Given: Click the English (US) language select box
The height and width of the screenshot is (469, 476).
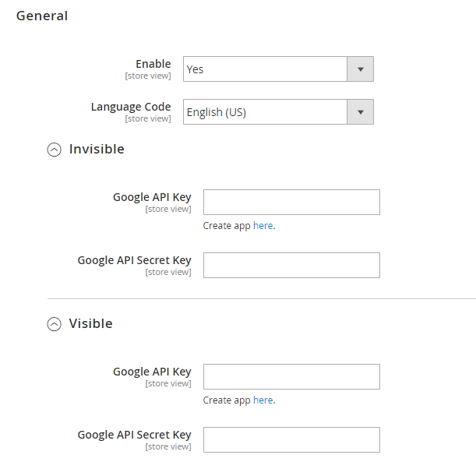Looking at the screenshot, I should pos(265,112).
